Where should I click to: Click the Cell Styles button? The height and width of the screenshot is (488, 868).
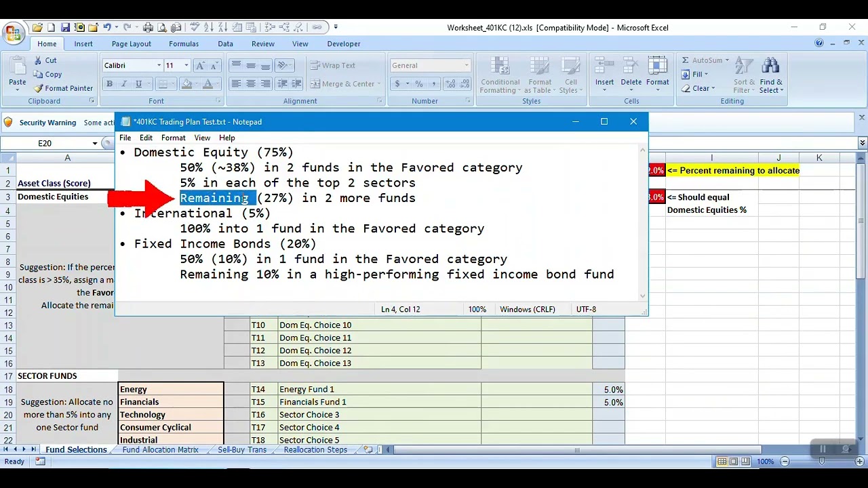click(x=571, y=76)
